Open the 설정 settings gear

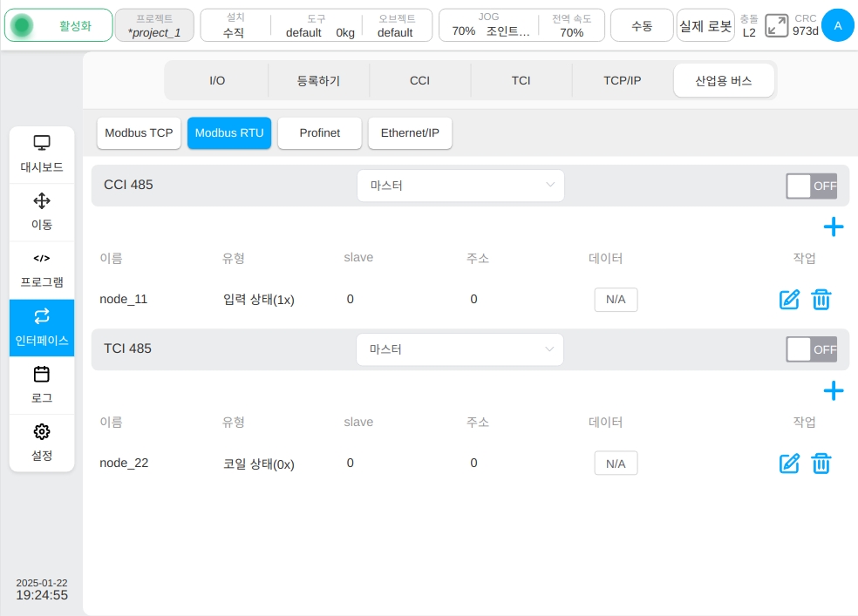[42, 443]
